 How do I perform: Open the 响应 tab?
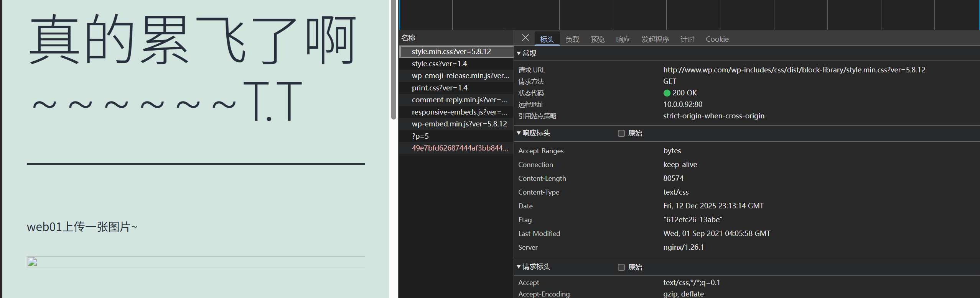[x=623, y=39]
